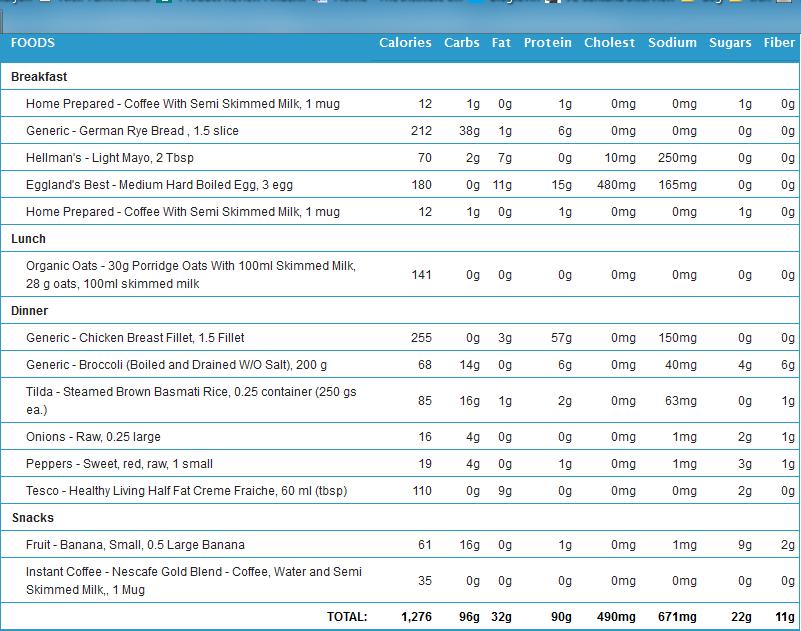Open Fruit - Banana, Small entry
Screen dimensions: 801x631
pyautogui.click(x=135, y=545)
